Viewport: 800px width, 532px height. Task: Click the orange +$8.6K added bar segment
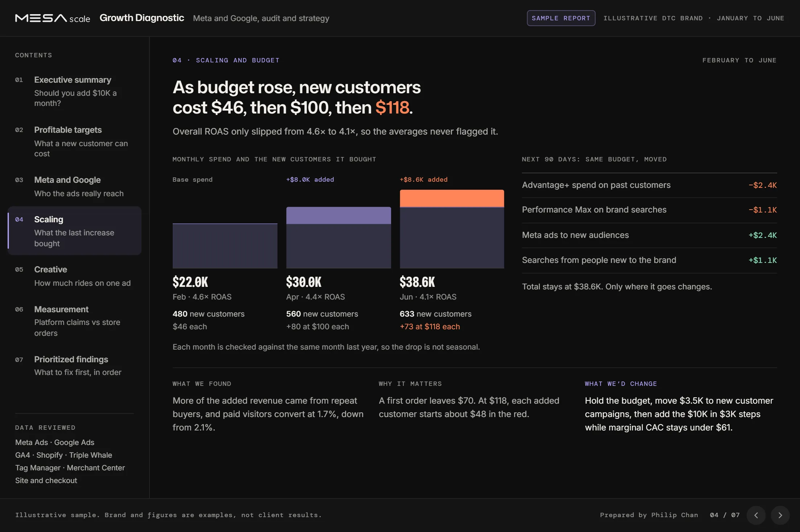coord(452,198)
